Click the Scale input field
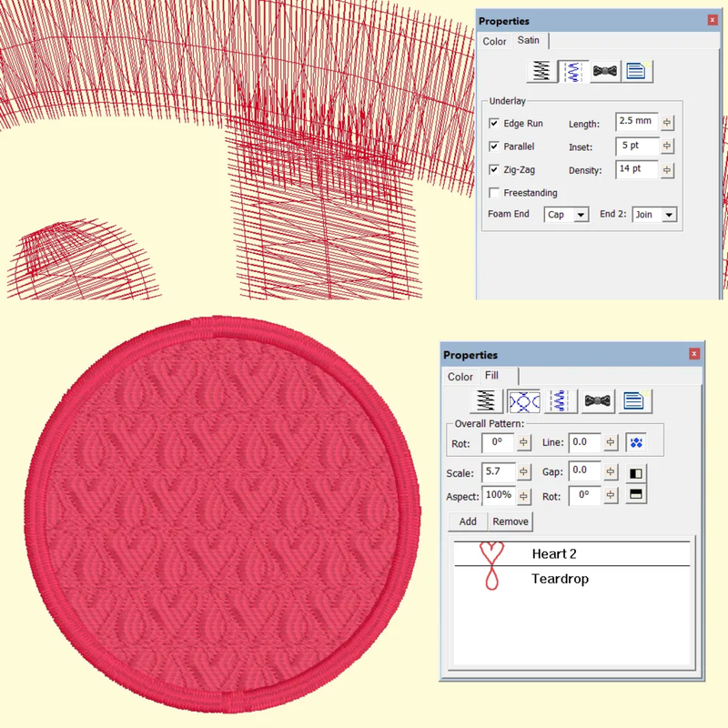Screen dimensions: 728x728 tap(499, 471)
